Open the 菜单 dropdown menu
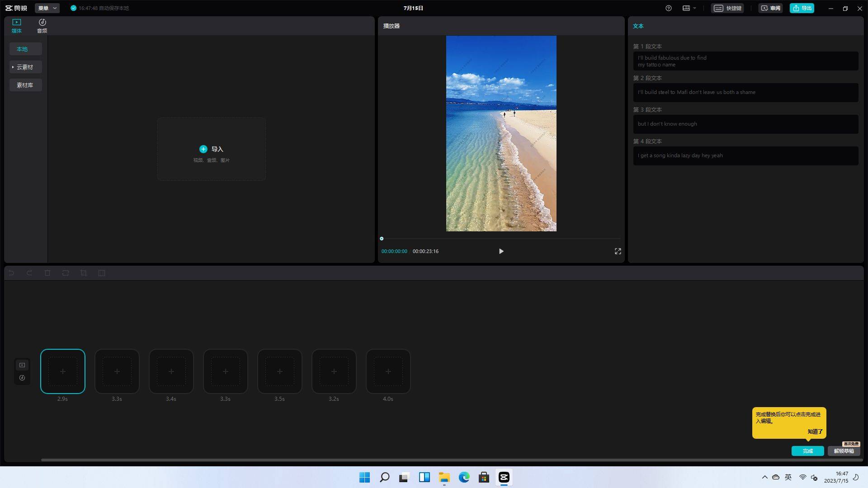Image resolution: width=868 pixels, height=488 pixels. click(47, 8)
